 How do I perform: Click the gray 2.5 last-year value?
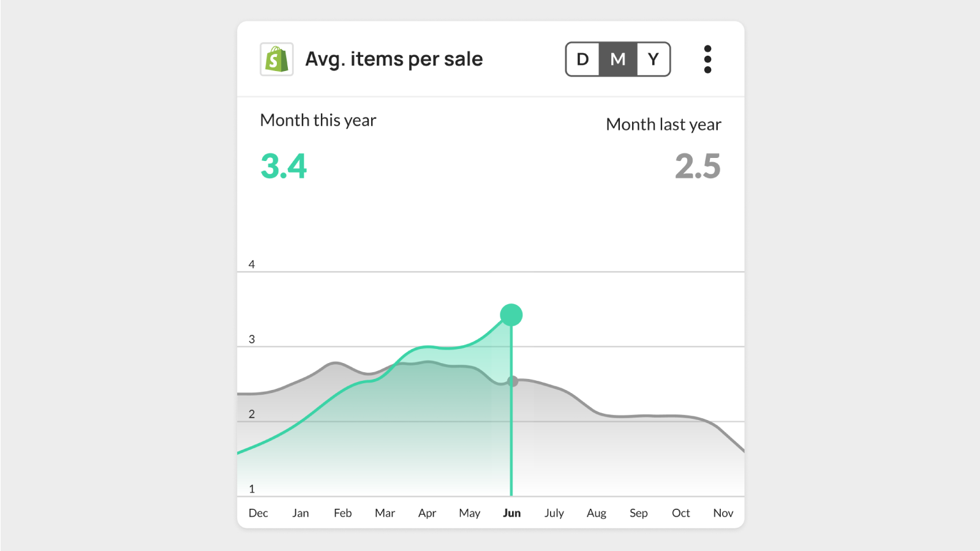(698, 166)
